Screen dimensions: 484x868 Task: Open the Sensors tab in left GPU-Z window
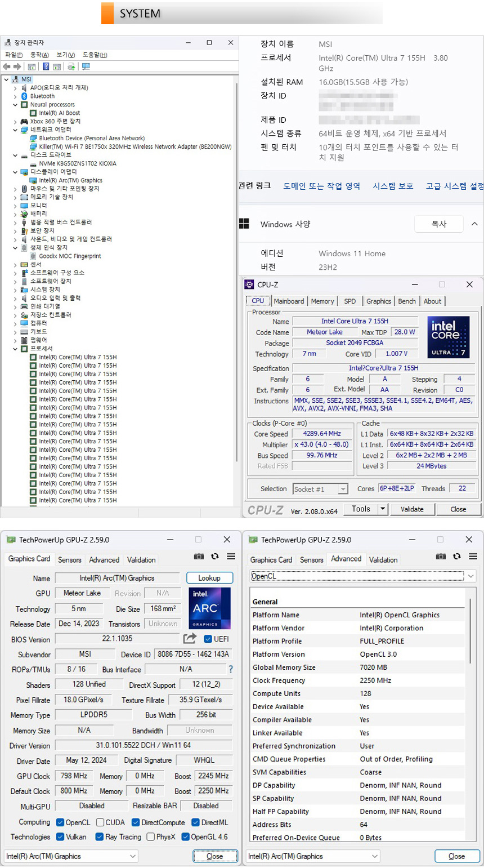[x=69, y=560]
